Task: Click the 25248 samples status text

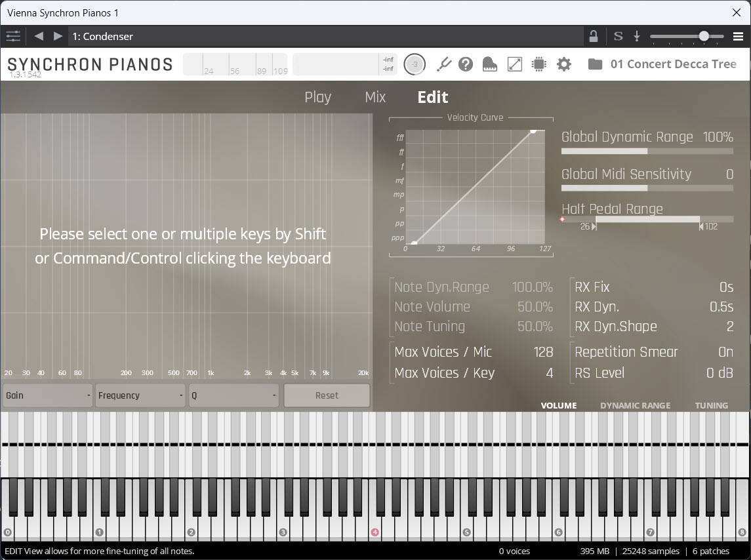Action: tap(651, 551)
